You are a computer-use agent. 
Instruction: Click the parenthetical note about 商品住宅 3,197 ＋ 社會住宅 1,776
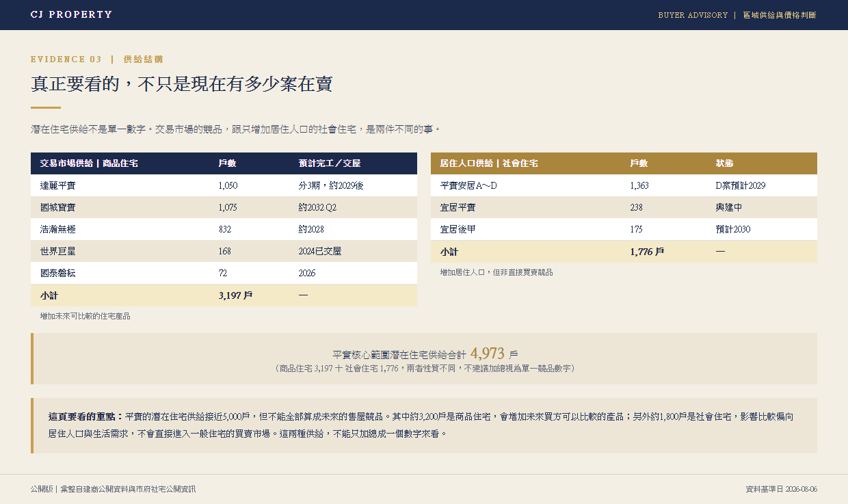click(x=424, y=368)
